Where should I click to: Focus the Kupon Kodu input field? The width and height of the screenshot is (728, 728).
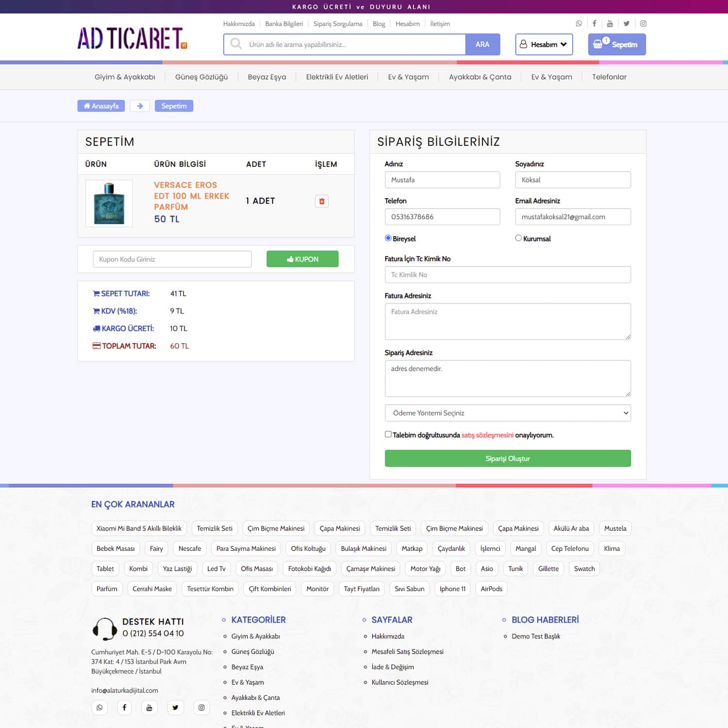point(172,259)
